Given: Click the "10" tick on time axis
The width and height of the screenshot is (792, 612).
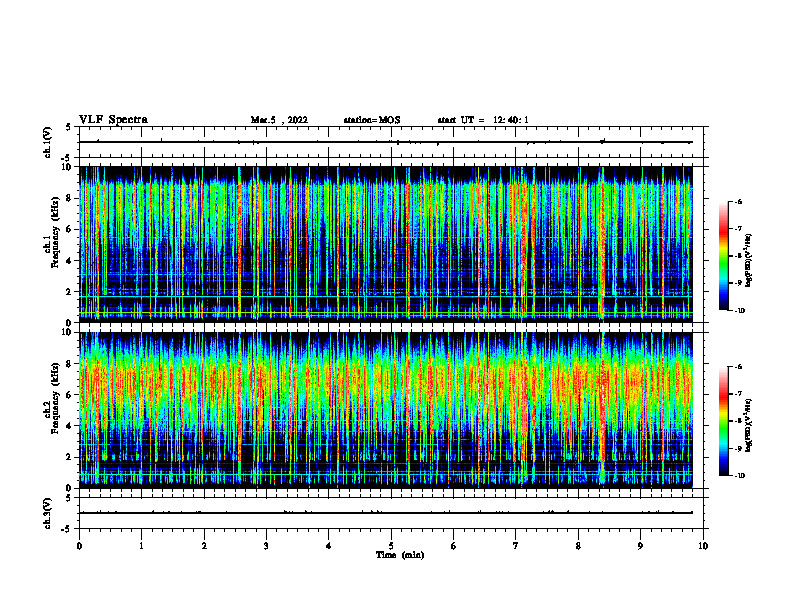Looking at the screenshot, I should click(x=703, y=546).
